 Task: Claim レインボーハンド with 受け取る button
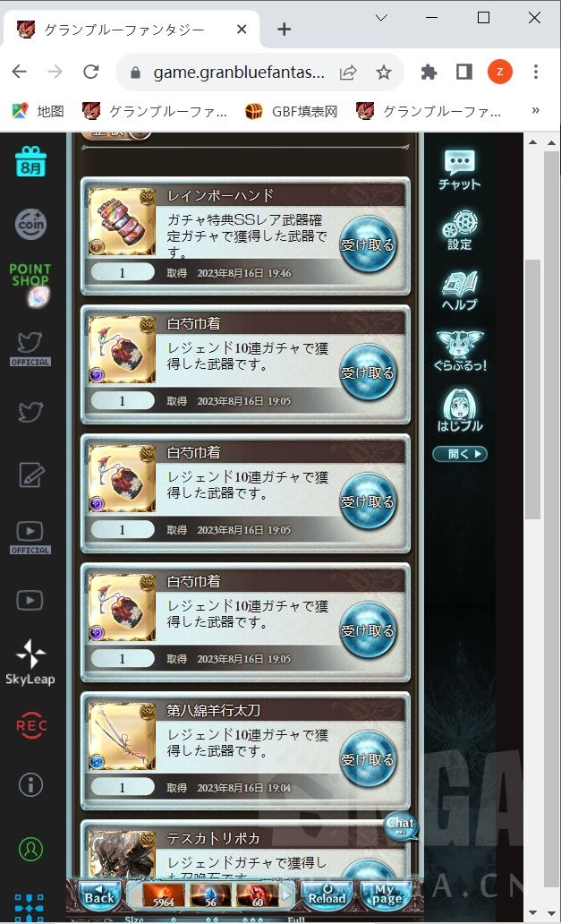pyautogui.click(x=368, y=244)
